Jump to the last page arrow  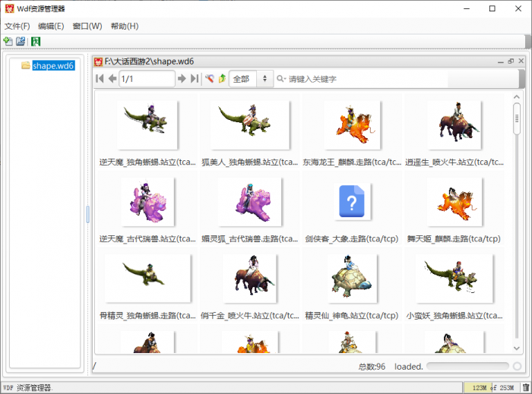(195, 79)
